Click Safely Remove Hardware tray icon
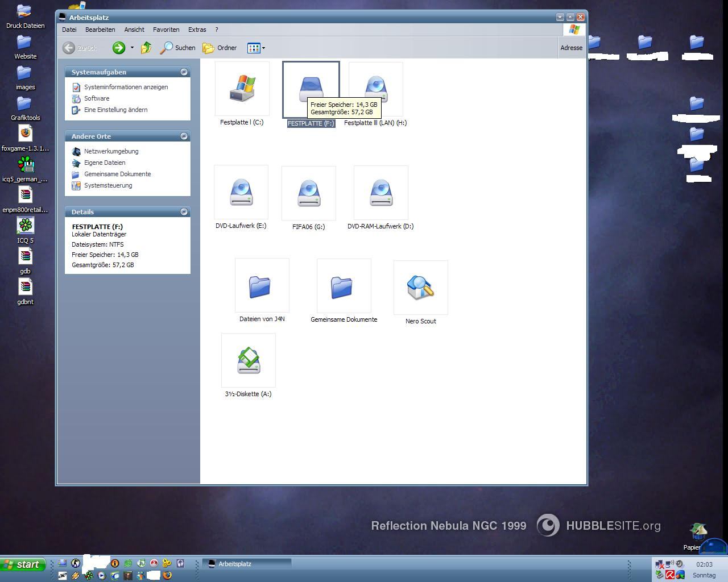The height and width of the screenshot is (582, 728). pos(660,575)
